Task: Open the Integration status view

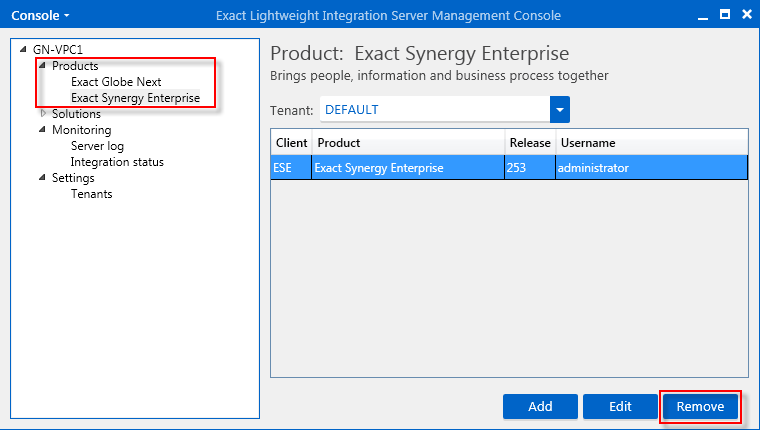Action: tap(117, 161)
